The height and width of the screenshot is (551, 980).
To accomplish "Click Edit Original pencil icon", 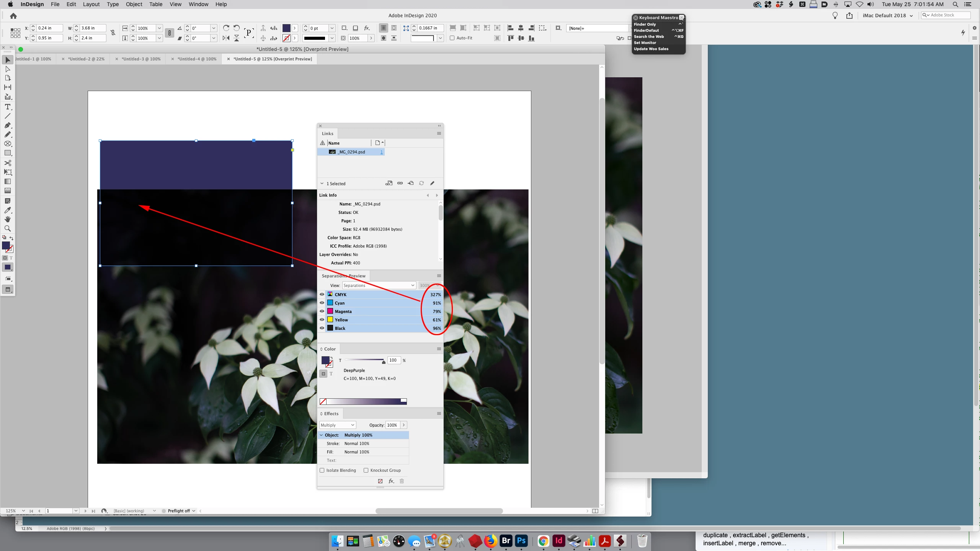I will click(432, 183).
